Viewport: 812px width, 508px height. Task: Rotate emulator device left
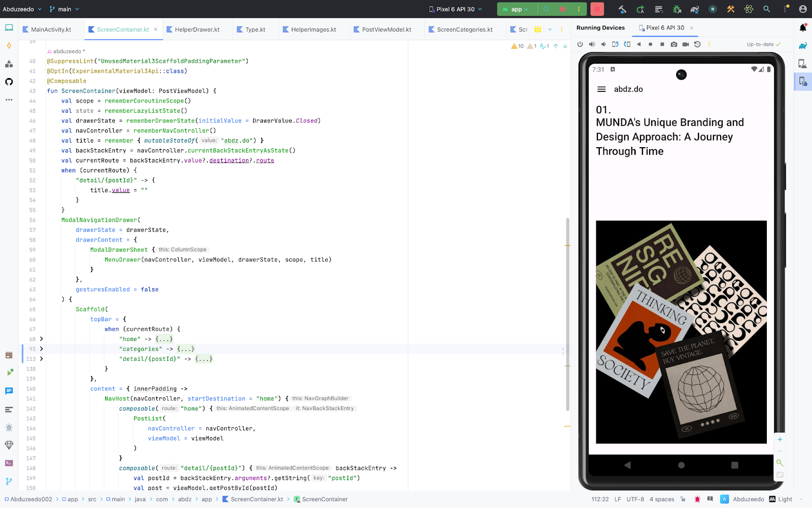(615, 44)
